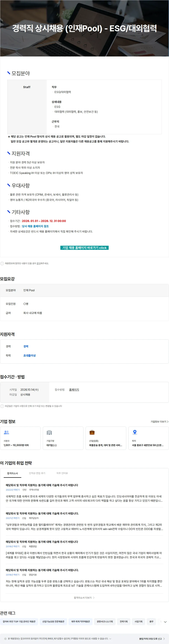Click the employees count people icon
Image resolution: width=169 pixels, height=644 pixels.
pos(7,432)
